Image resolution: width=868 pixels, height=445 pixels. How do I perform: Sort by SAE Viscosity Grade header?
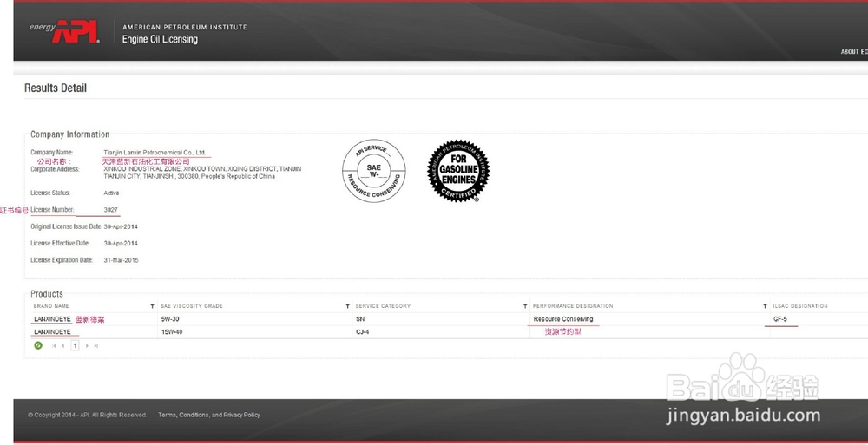[x=192, y=306]
